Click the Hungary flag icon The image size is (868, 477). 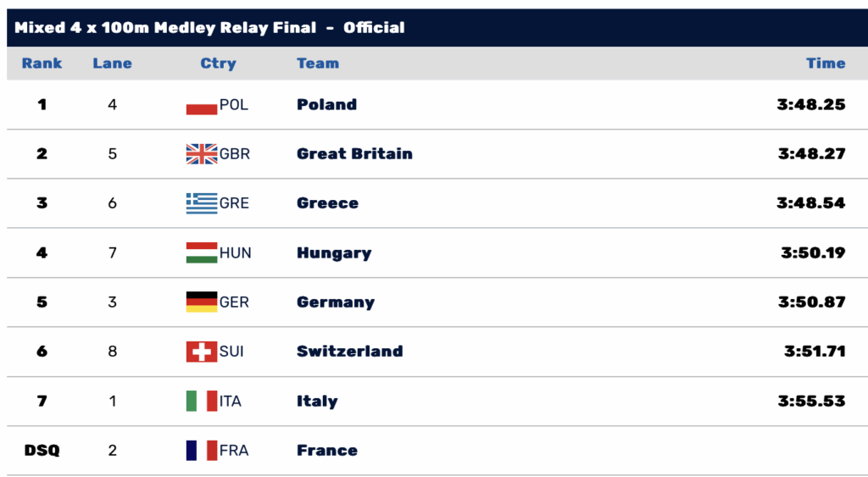[202, 252]
